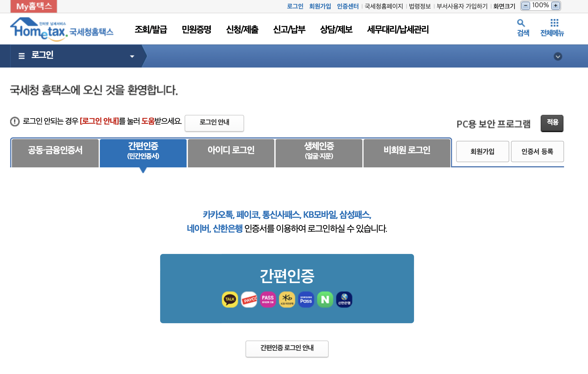Viewport: 588px width, 374px height.
Task: Click the red [로그인 안내] text
Action: [99, 121]
